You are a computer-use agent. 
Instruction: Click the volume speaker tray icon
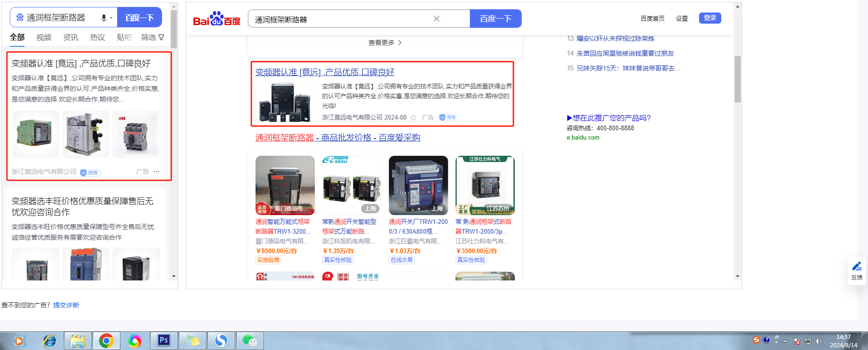click(x=818, y=341)
